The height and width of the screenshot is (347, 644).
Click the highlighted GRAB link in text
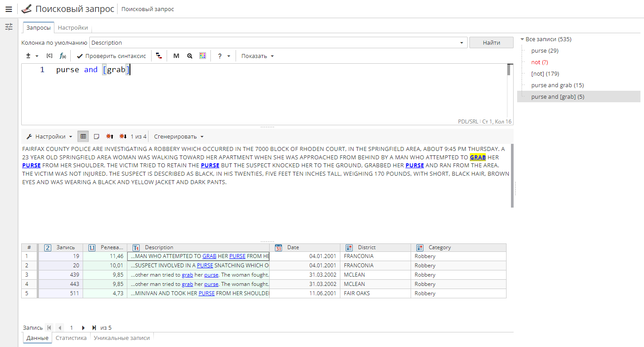tap(478, 157)
